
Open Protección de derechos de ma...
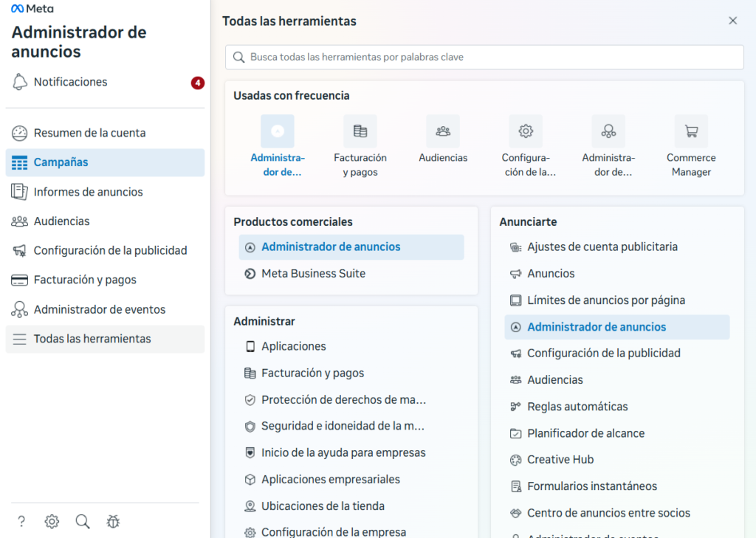click(351, 400)
